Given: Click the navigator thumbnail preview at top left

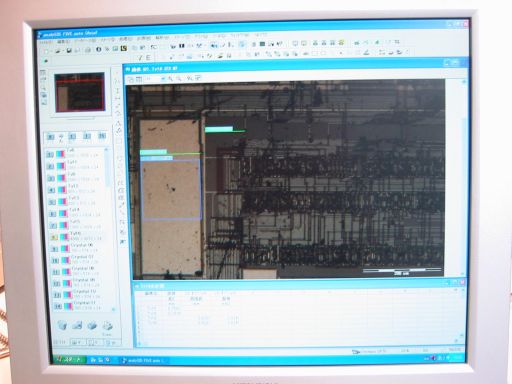Looking at the screenshot, I should point(80,92).
